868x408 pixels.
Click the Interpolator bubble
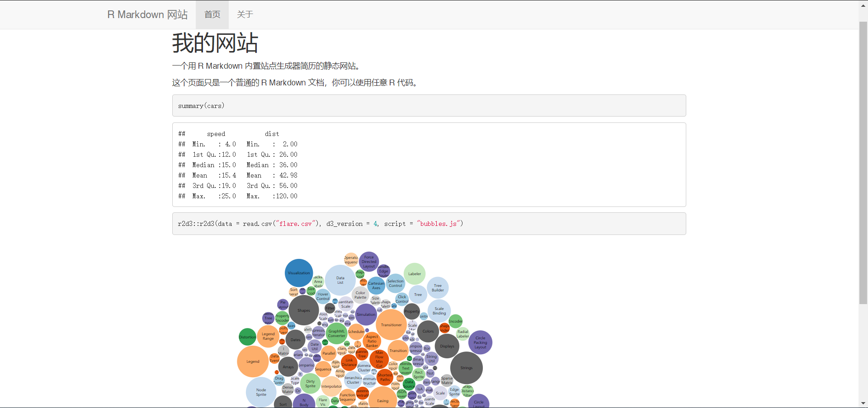(331, 386)
